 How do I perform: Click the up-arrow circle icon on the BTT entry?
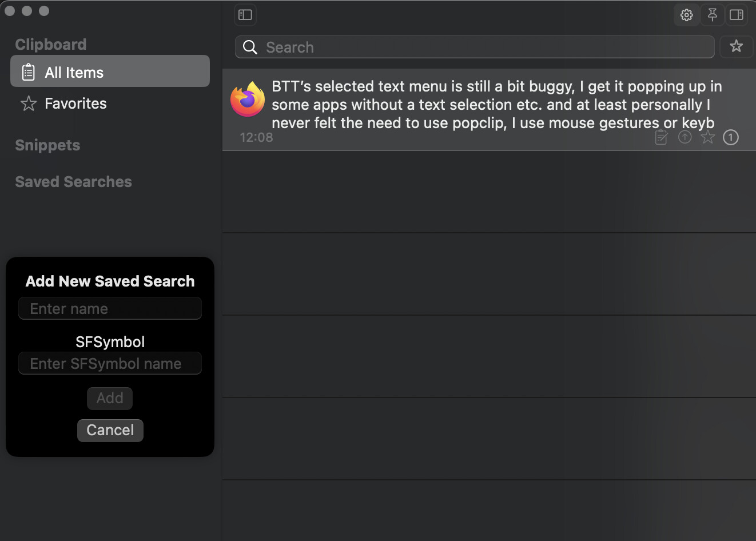coord(685,137)
